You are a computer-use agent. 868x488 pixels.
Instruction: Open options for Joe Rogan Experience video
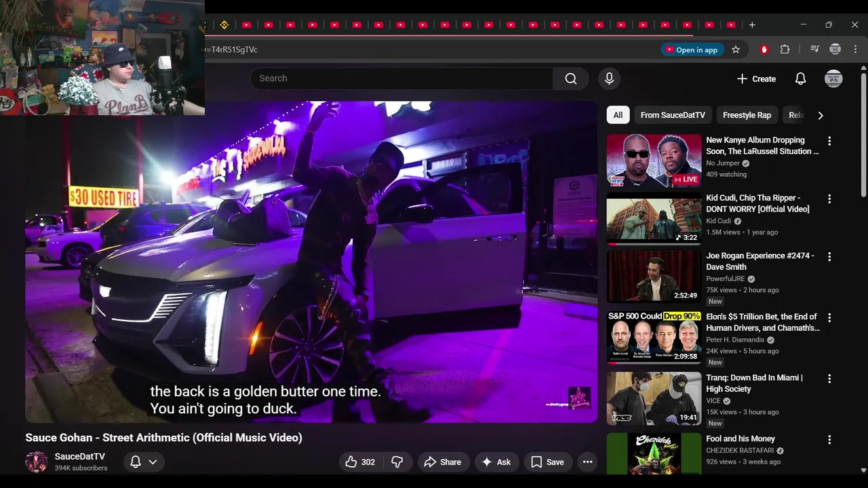(829, 257)
